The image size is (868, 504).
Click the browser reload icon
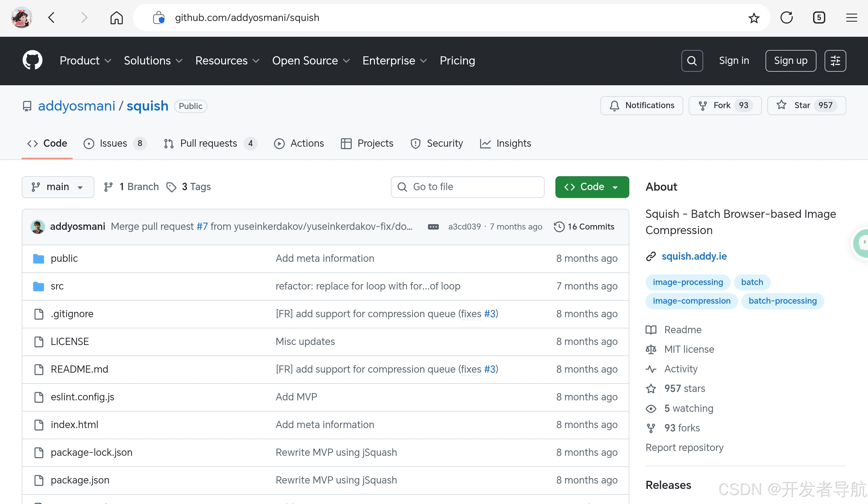click(786, 17)
